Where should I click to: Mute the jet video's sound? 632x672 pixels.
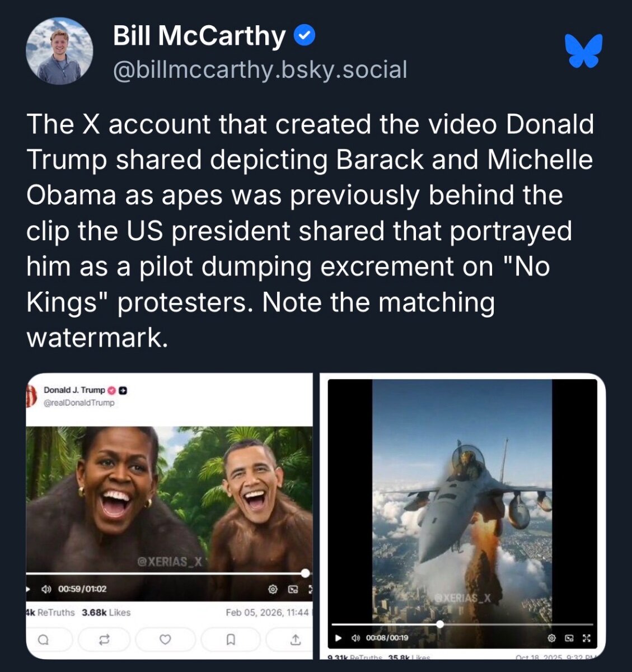pyautogui.click(x=355, y=638)
